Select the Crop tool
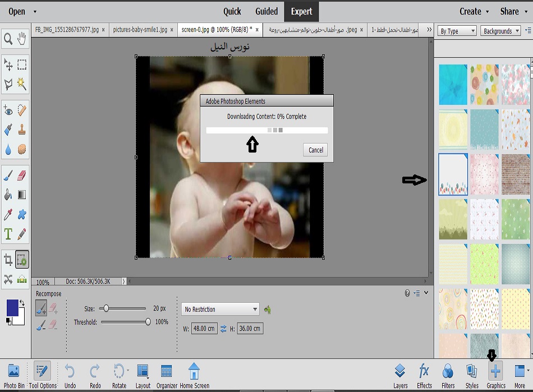533x392 pixels. click(8, 260)
